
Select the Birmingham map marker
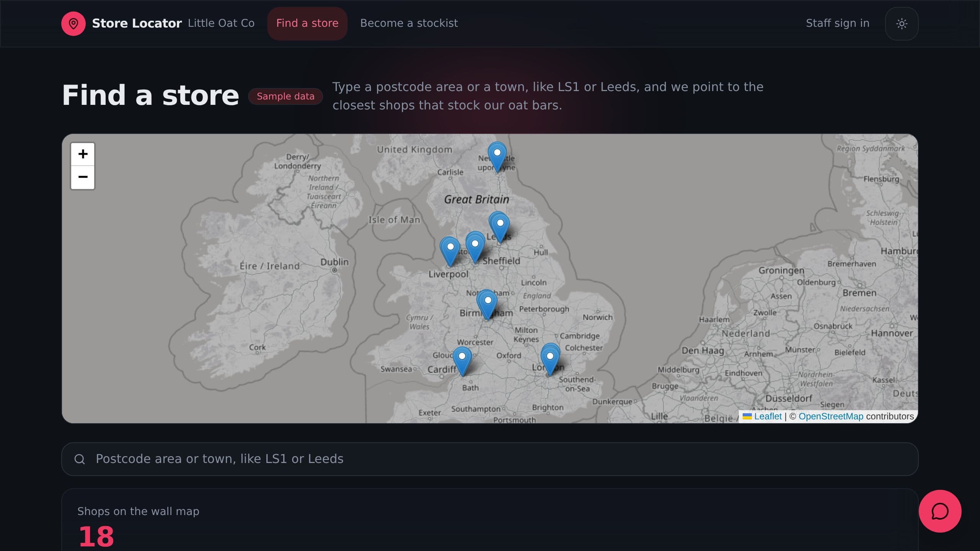[487, 305]
